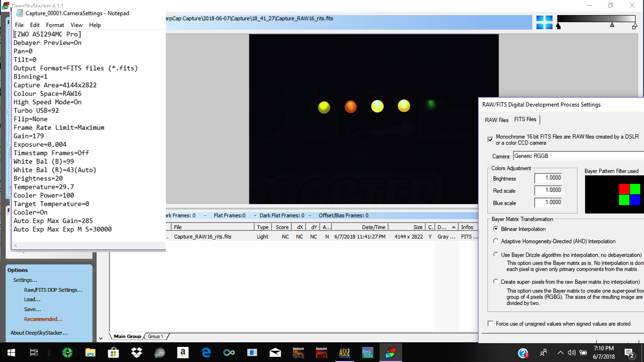Viewport: 644px width, 362px height.
Task: Open AS!2 AutoStakkert from taskbar
Action: click(x=344, y=353)
